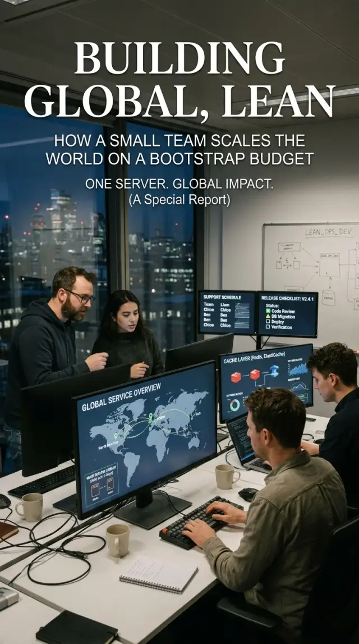The height and width of the screenshot is (644, 359).
Task: Click the database cylinder on the whiteboard
Action: coord(328,298)
